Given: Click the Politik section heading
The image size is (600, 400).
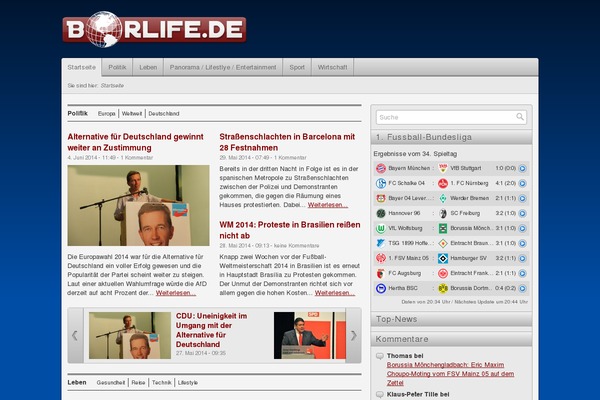Looking at the screenshot, I should (x=77, y=114).
